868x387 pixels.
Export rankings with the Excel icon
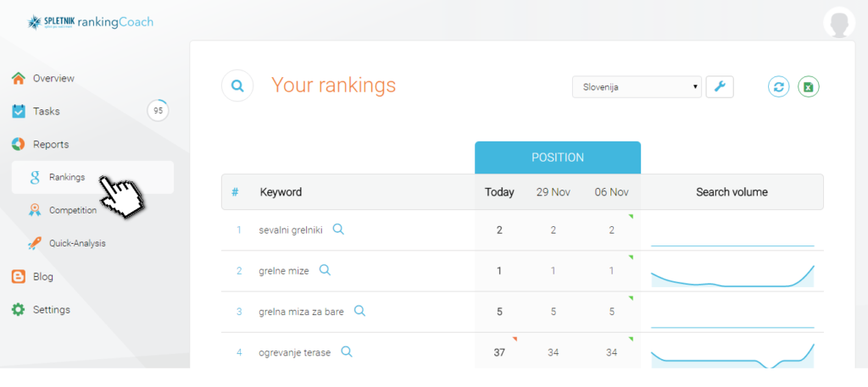pos(808,86)
